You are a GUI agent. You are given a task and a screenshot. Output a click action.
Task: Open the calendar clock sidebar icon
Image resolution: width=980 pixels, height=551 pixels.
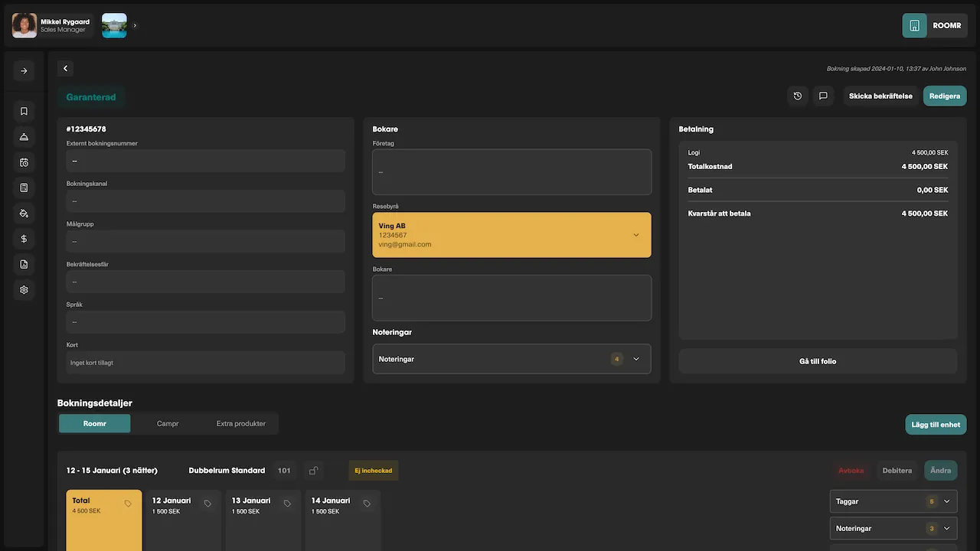(x=24, y=162)
